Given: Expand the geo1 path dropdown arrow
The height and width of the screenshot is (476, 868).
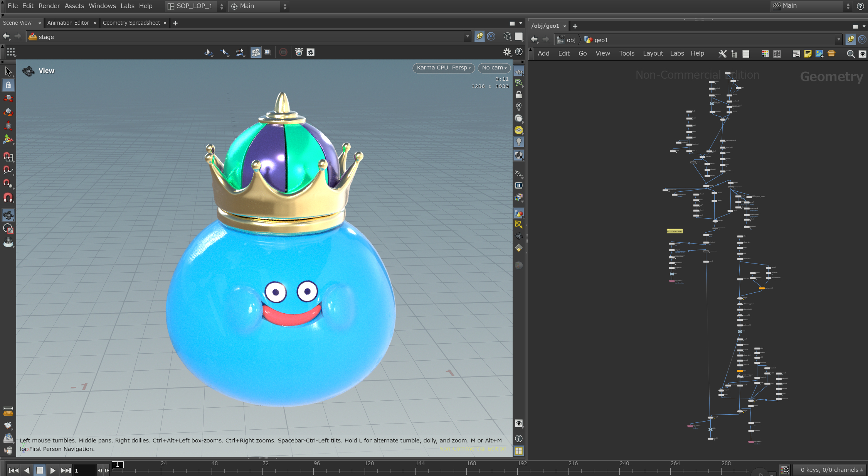Looking at the screenshot, I should (x=838, y=39).
